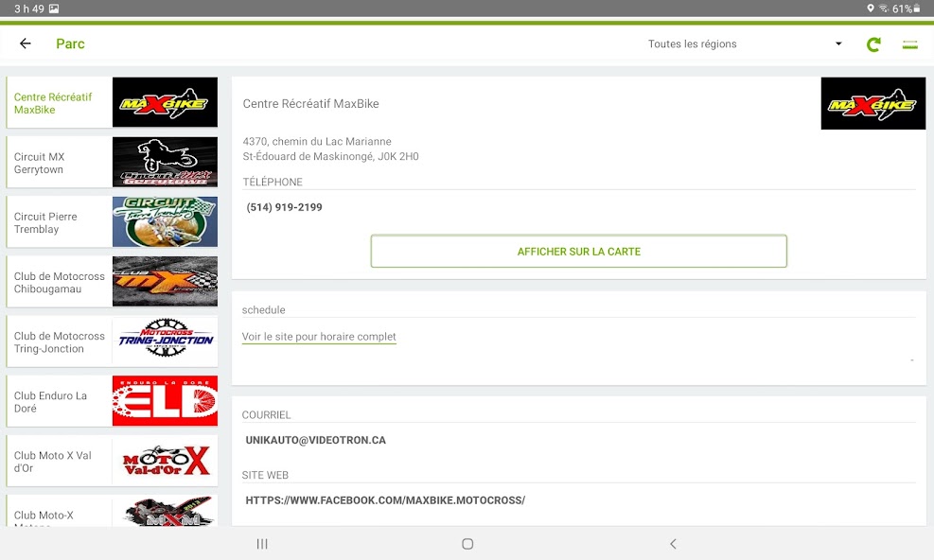934x560 pixels.
Task: Open the green list menu icon
Action: [909, 44]
